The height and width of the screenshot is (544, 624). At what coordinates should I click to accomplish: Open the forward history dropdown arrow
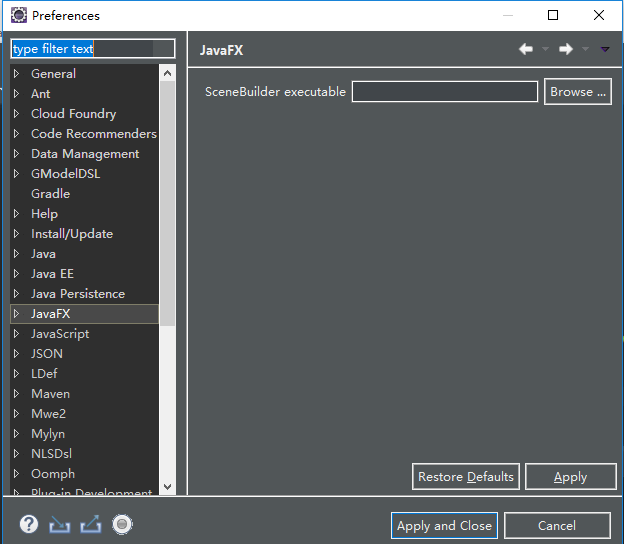pyautogui.click(x=585, y=49)
